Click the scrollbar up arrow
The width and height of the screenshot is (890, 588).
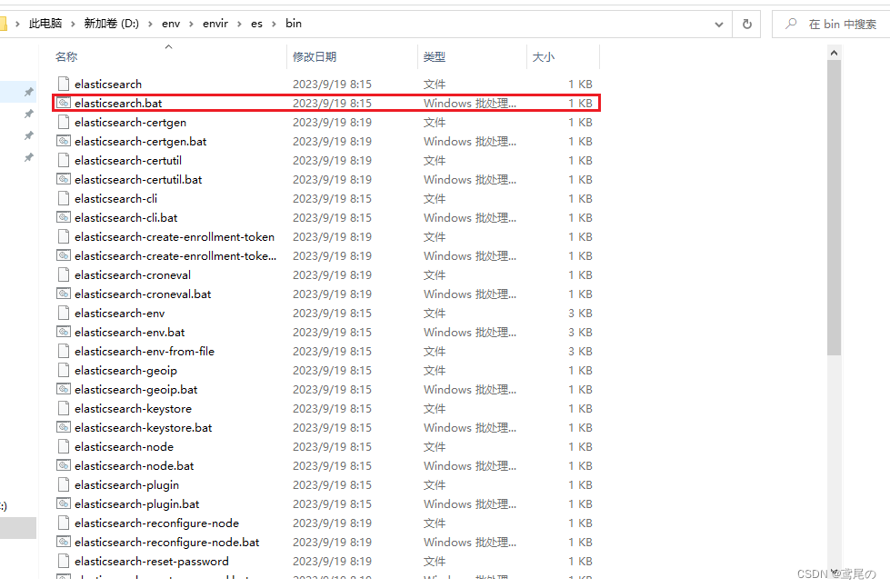[x=834, y=53]
